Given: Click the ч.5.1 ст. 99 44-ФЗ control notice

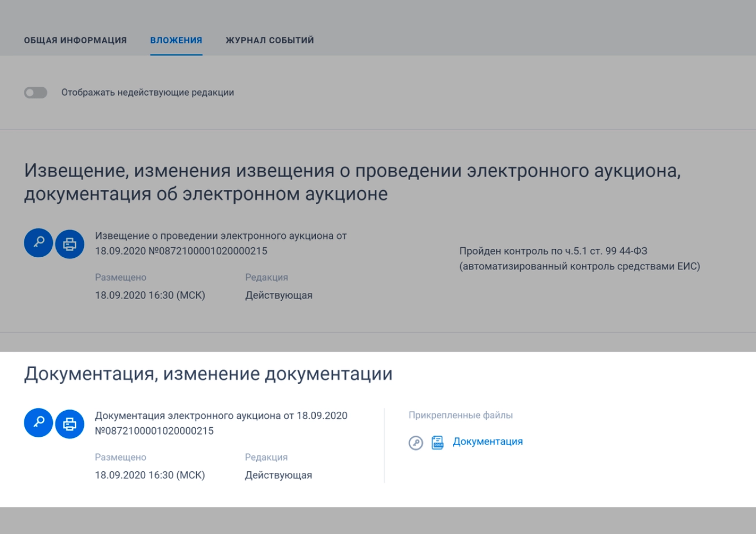Looking at the screenshot, I should (x=580, y=257).
